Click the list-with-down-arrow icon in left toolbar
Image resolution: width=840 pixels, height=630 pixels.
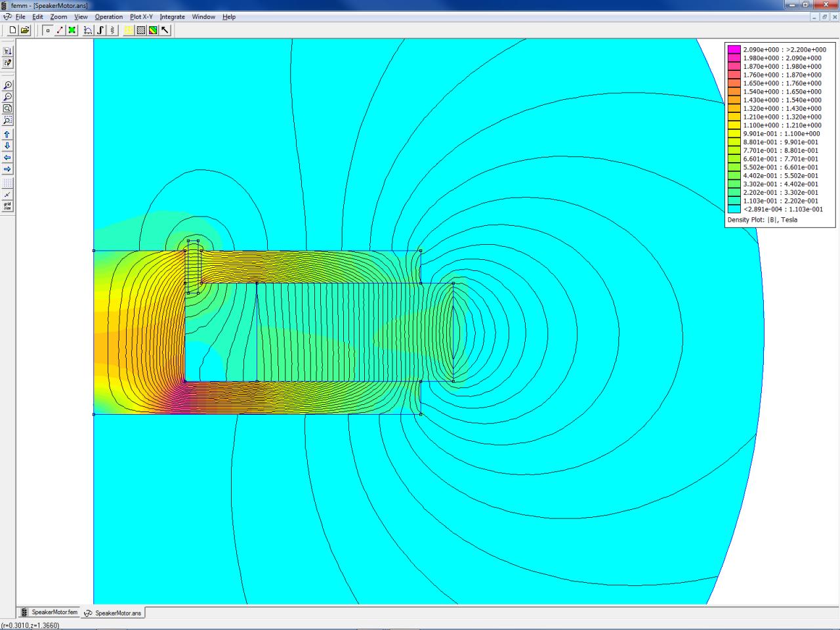tap(7, 51)
